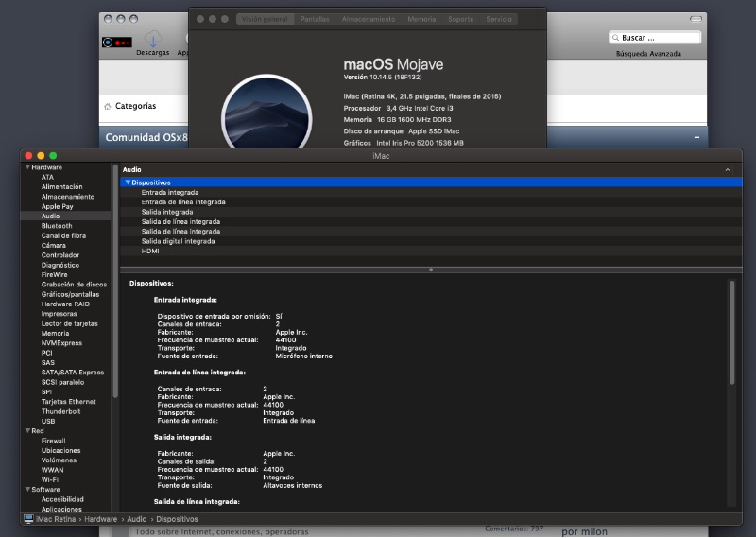Select Cámara in the sidebar
This screenshot has width=756, height=538.
coord(53,245)
